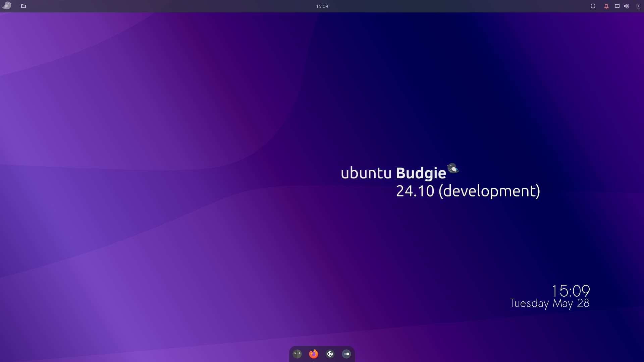Viewport: 644px width, 362px height.
Task: Open the Budgie applications menu
Action: pyautogui.click(x=7, y=6)
